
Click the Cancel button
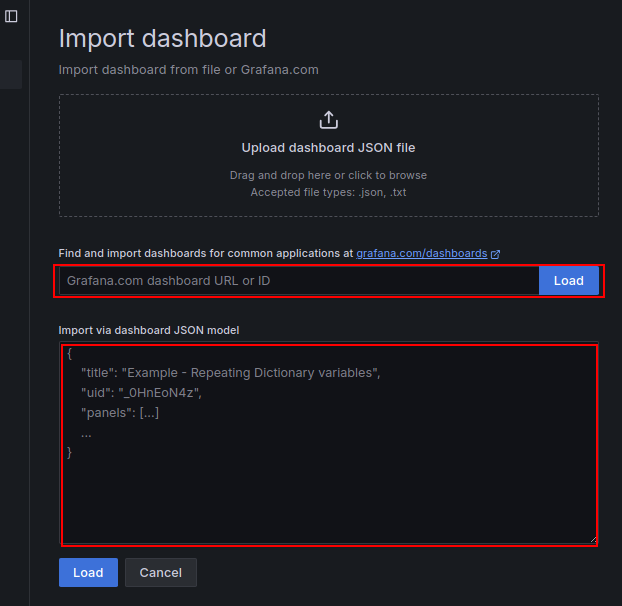pos(161,572)
